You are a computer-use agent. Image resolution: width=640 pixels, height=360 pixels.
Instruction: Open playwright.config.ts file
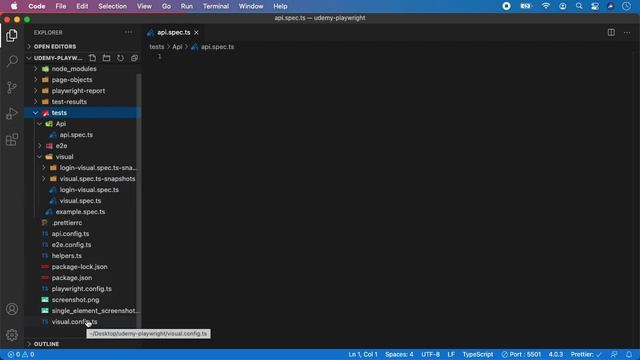point(83,289)
